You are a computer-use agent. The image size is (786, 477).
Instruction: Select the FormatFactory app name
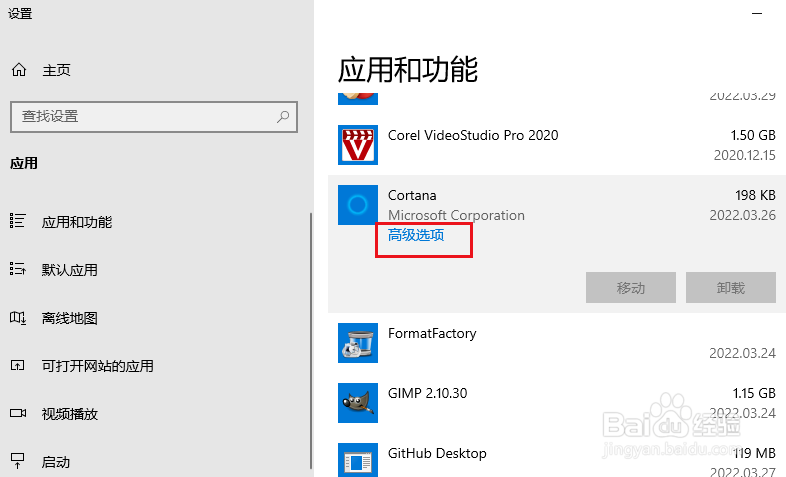(x=432, y=334)
